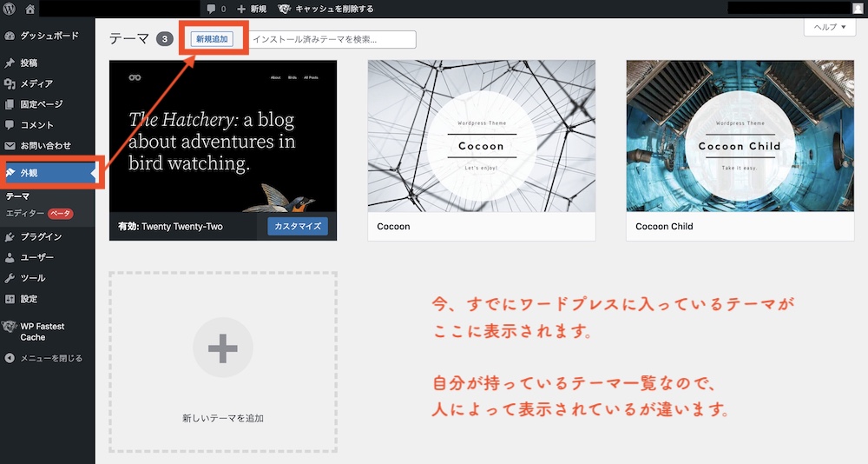Click the ユーザー person icon

(x=10, y=258)
